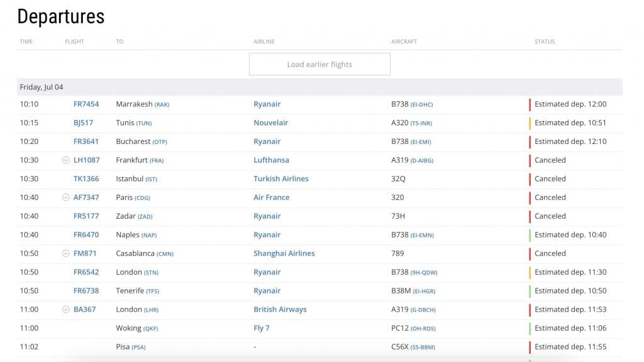This screenshot has width=644, height=362.
Task: Click the AIRLINE column header
Action: [264, 41]
